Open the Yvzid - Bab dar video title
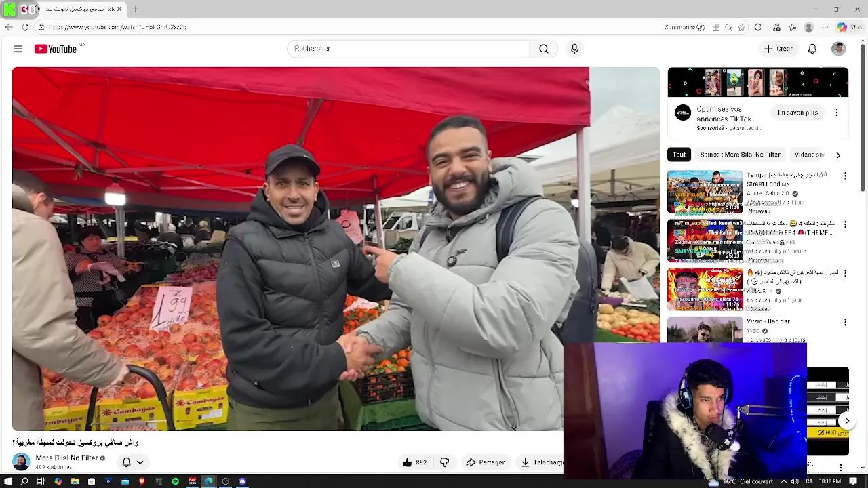The width and height of the screenshot is (868, 488). [x=768, y=321]
